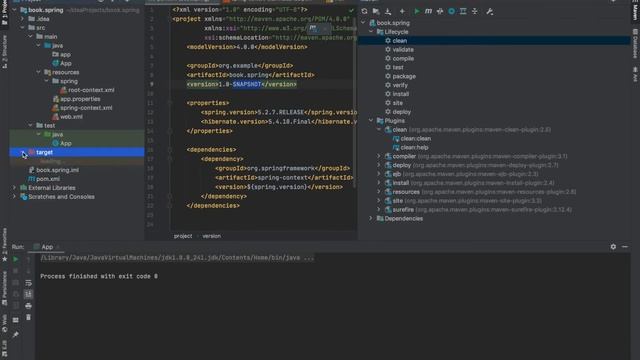Image resolution: width=640 pixels, height=360 pixels.
Task: Collapse the main folder
Action: [31, 37]
